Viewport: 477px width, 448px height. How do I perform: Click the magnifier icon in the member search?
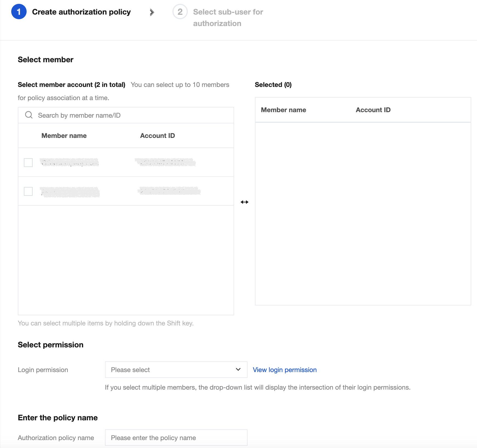pyautogui.click(x=29, y=115)
